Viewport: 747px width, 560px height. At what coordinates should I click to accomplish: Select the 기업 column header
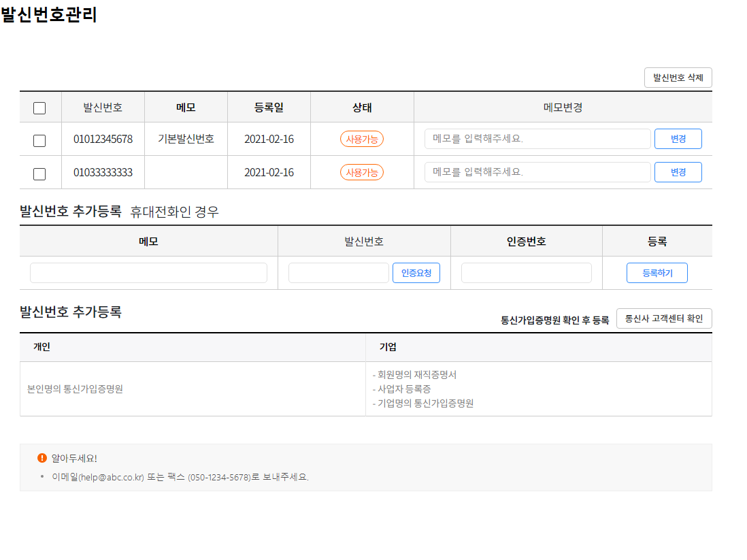(388, 347)
